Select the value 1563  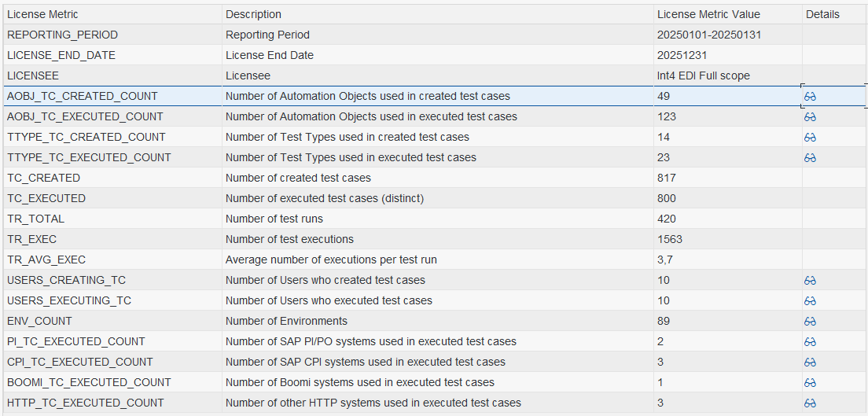pyautogui.click(x=670, y=240)
